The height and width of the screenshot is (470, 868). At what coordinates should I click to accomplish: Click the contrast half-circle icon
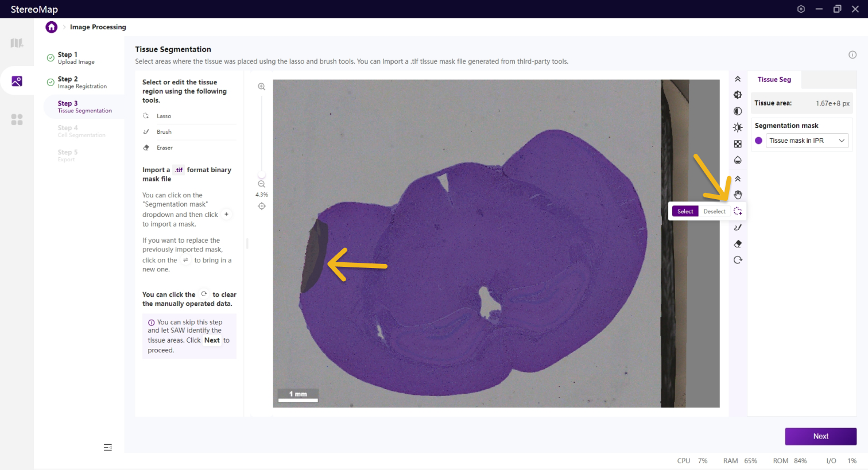pos(738,111)
